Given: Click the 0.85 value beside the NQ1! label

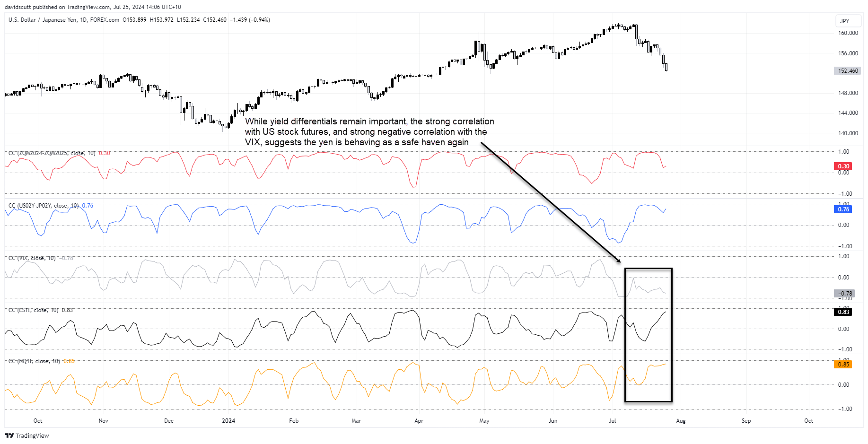Looking at the screenshot, I should point(69,361).
